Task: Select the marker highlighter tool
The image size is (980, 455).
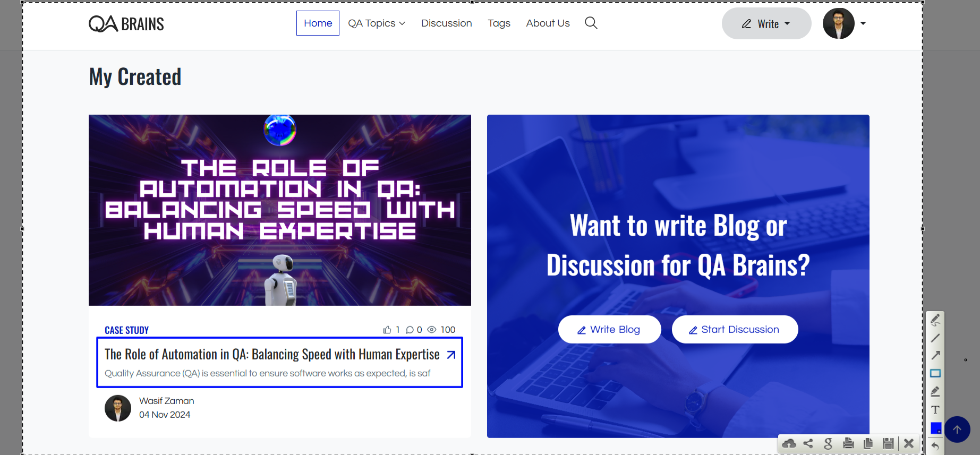Action: click(935, 391)
